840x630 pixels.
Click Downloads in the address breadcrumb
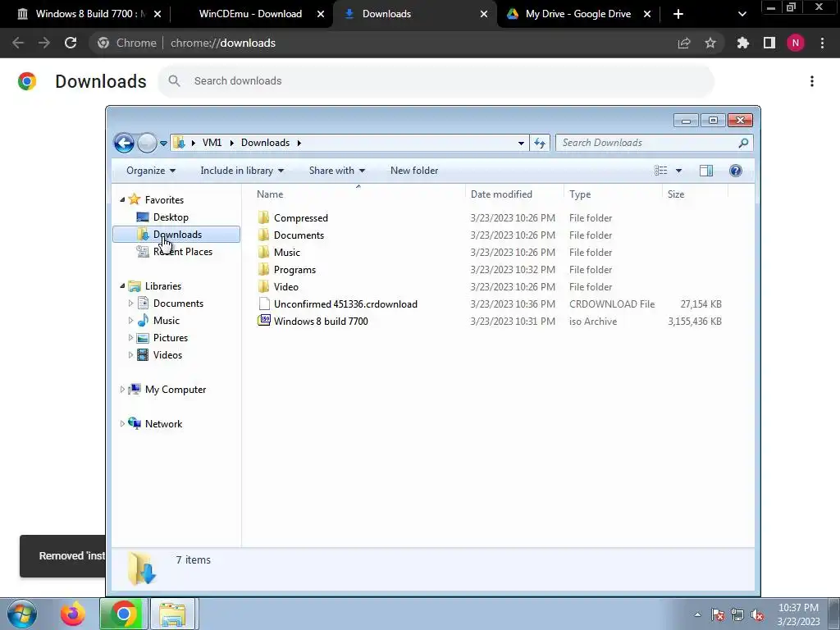coord(265,143)
